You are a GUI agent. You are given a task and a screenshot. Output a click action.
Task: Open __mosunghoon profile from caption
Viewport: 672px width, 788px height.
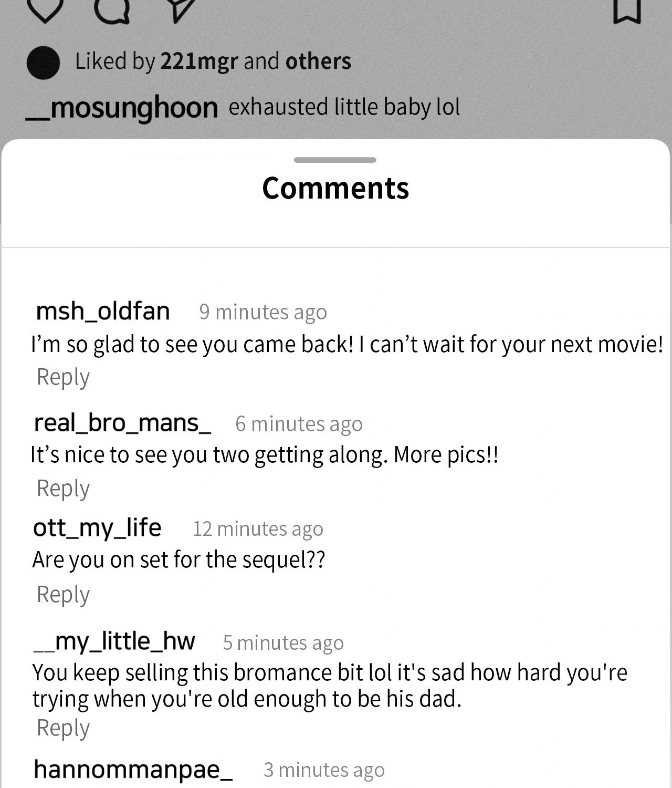tap(122, 108)
